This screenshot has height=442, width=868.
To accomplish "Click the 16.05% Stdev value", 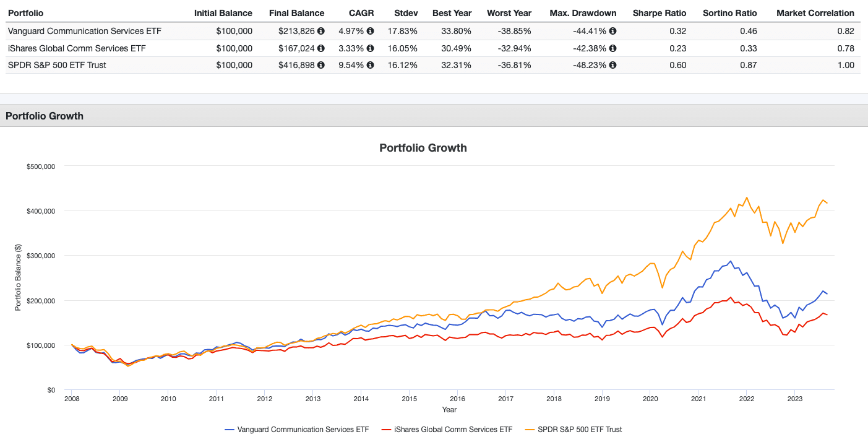I will pyautogui.click(x=404, y=48).
